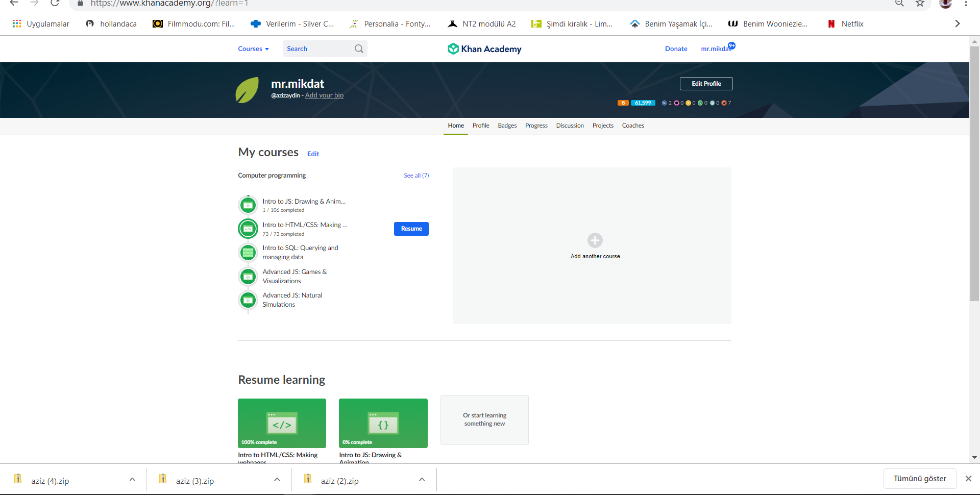Click the Advanced JS Natural Simulations icon

[248, 300]
